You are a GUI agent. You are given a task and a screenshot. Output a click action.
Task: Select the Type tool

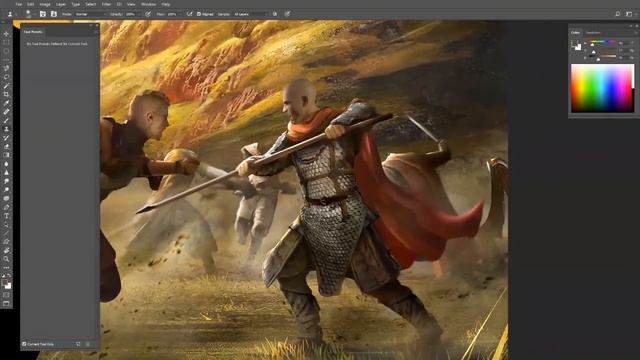tap(6, 216)
